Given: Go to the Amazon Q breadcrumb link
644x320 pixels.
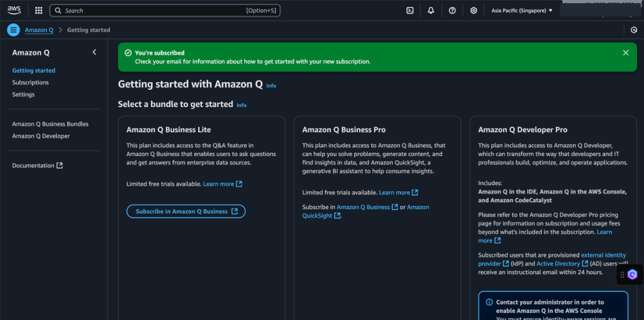Looking at the screenshot, I should (39, 30).
